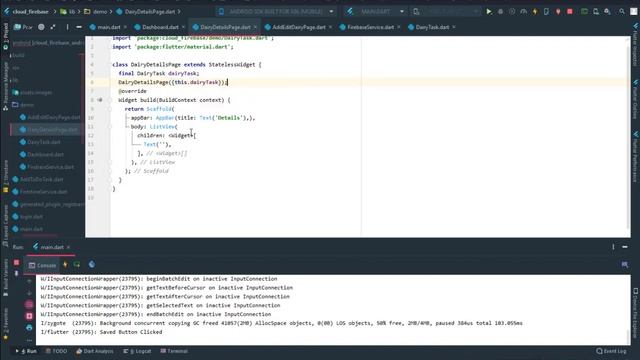Start debugging with the bug icon

point(500,12)
